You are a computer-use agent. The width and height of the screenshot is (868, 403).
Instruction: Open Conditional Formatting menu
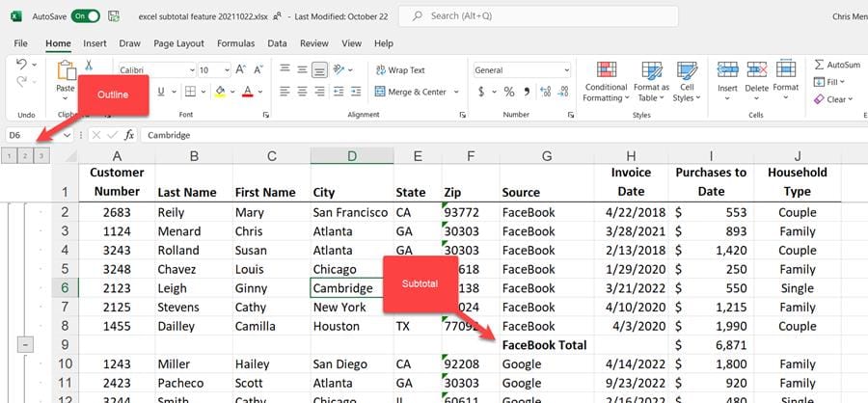tap(607, 82)
